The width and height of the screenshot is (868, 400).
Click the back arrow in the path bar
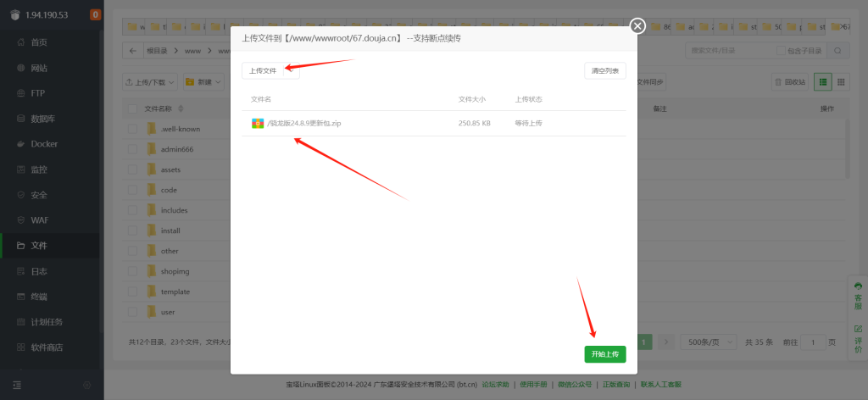coord(133,51)
